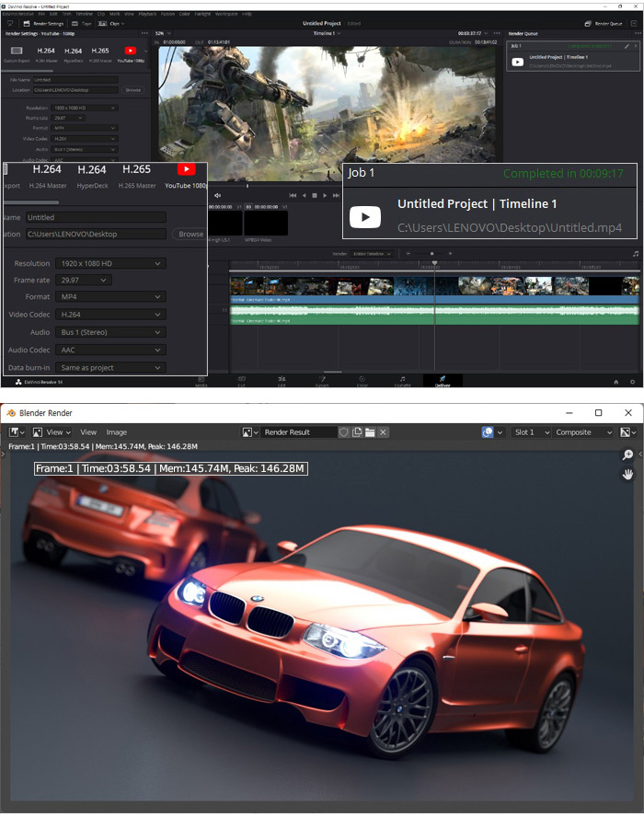Click the speaker volume icon below viewer
The height and width of the screenshot is (817, 644).
[x=218, y=195]
